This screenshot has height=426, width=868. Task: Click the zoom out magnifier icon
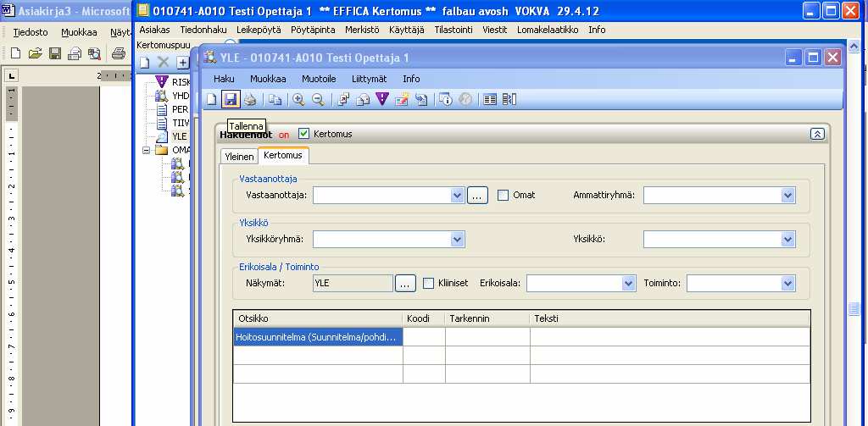point(318,100)
